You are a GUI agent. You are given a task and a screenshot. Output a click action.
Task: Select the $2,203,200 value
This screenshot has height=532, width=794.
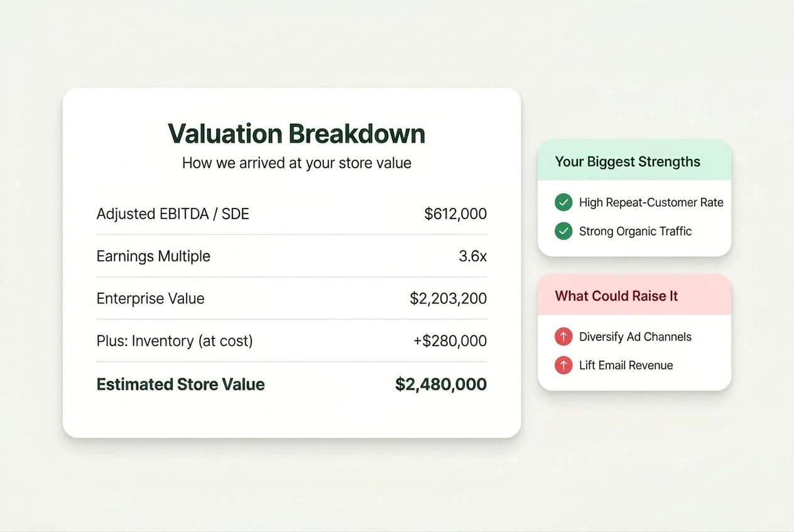[449, 298]
